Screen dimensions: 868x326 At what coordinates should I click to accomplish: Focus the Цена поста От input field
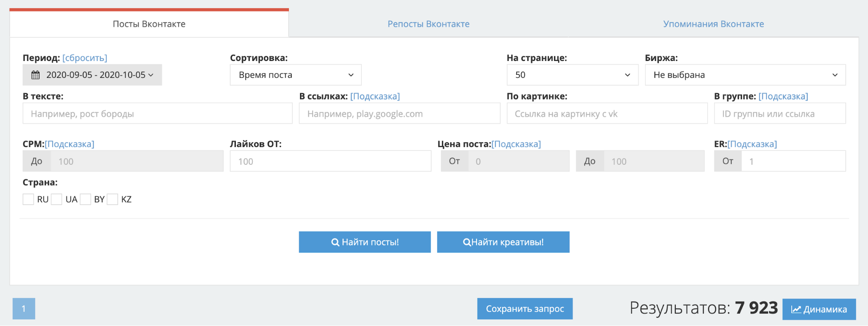(x=518, y=161)
